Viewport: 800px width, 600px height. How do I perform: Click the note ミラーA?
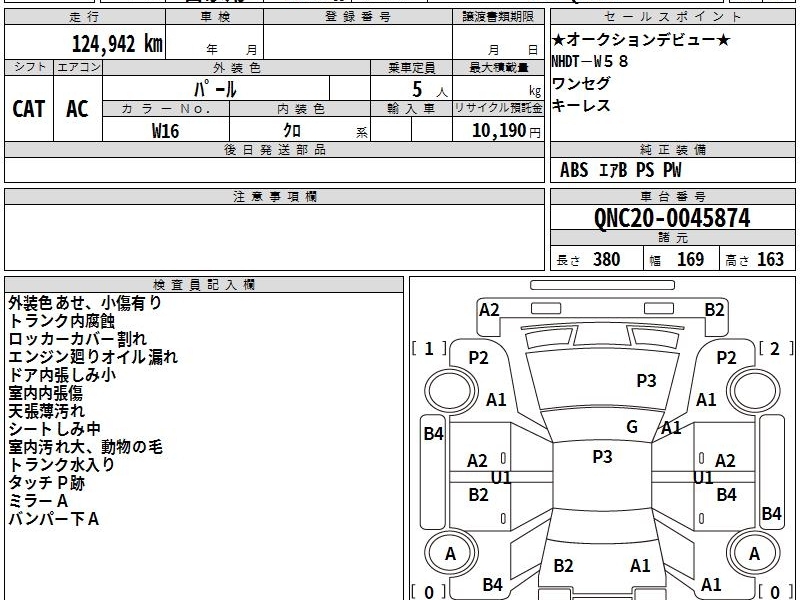point(38,501)
